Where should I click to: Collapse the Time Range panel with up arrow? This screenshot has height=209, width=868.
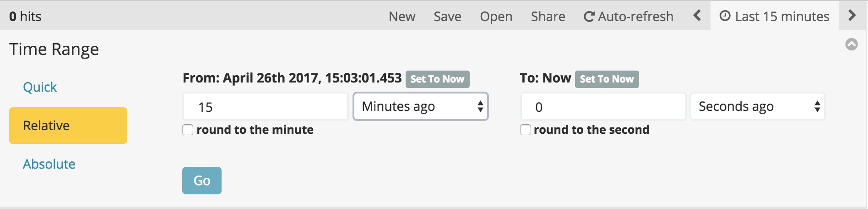pyautogui.click(x=852, y=44)
